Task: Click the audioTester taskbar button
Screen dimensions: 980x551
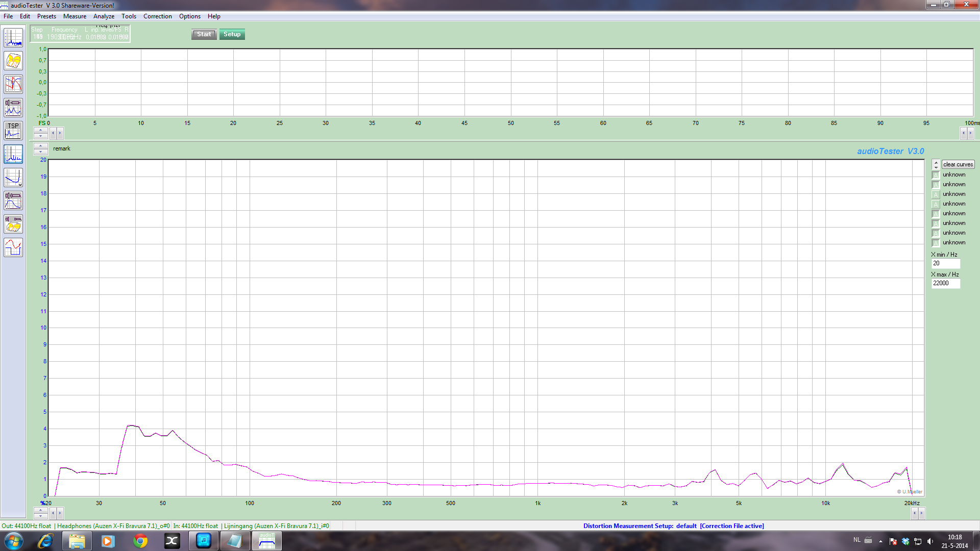Action: click(266, 541)
